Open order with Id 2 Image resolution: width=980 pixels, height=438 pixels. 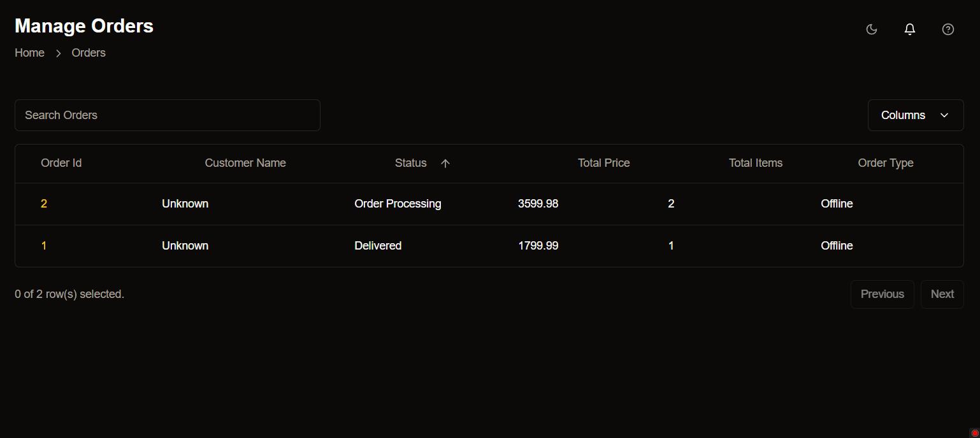pos(44,204)
